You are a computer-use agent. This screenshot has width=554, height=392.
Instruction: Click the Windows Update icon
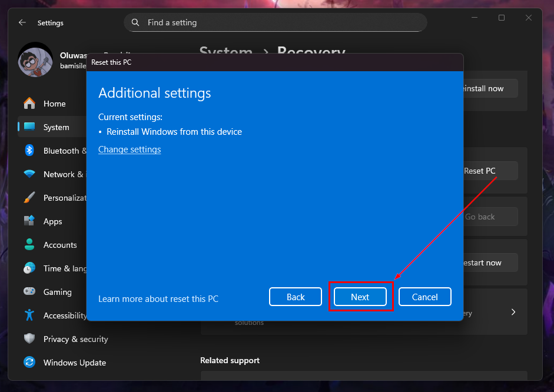click(x=29, y=363)
